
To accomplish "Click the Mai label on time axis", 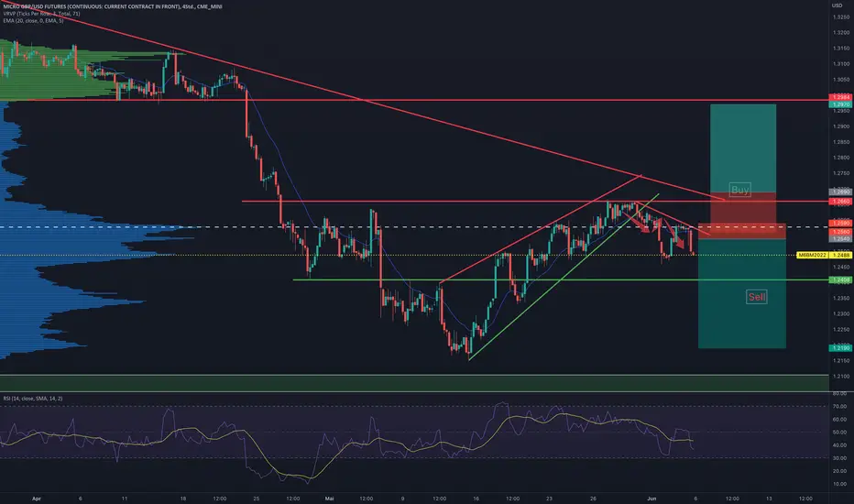I will coord(329,499).
